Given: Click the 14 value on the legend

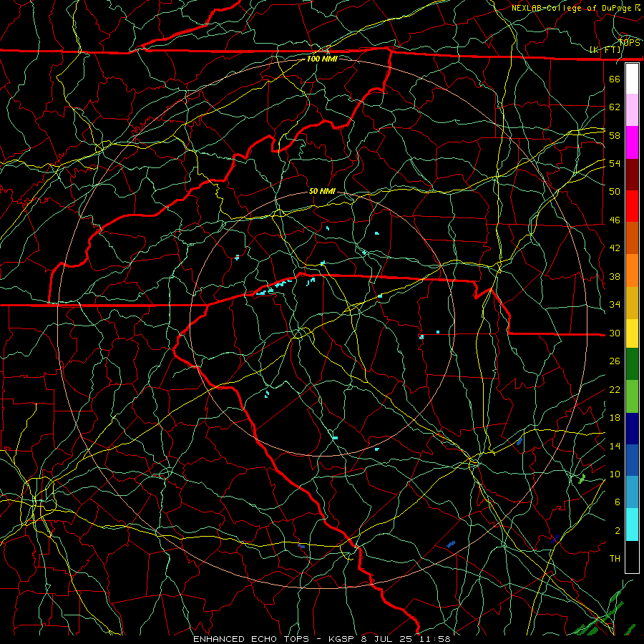Looking at the screenshot, I should point(615,446).
